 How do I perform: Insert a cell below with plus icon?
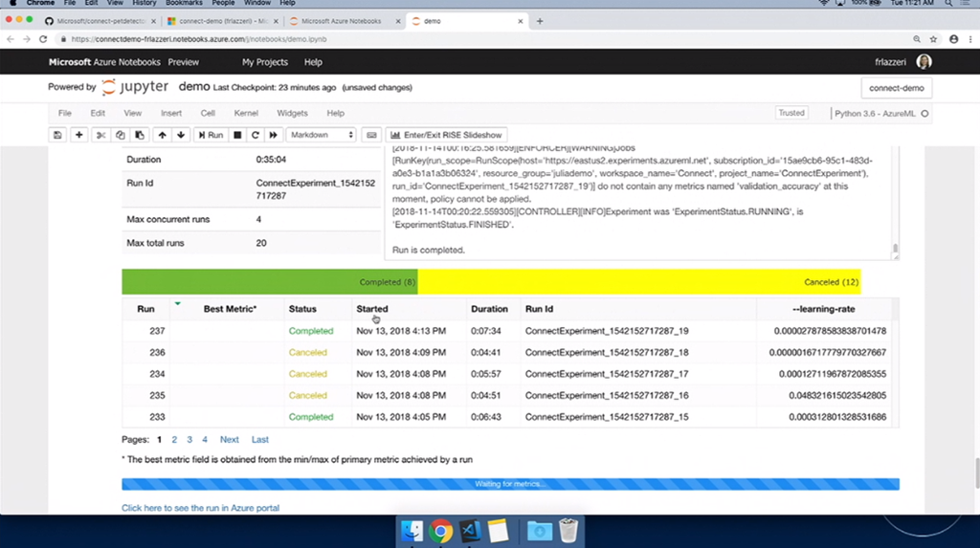(79, 135)
